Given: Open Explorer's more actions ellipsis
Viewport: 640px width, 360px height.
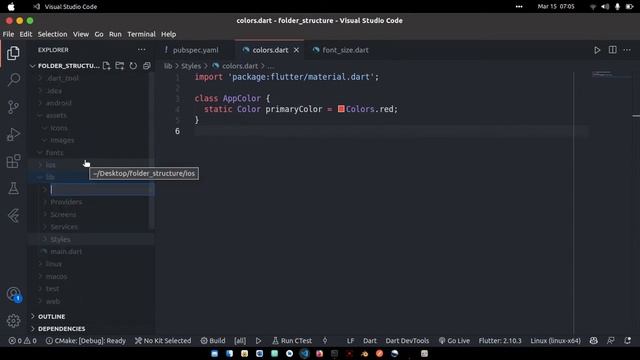Looking at the screenshot, I should pos(142,50).
